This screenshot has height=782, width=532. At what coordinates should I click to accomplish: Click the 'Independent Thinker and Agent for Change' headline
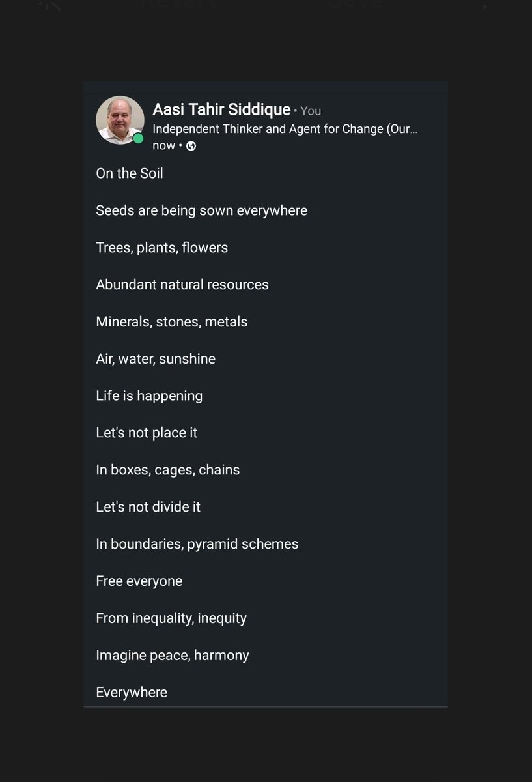tap(285, 128)
